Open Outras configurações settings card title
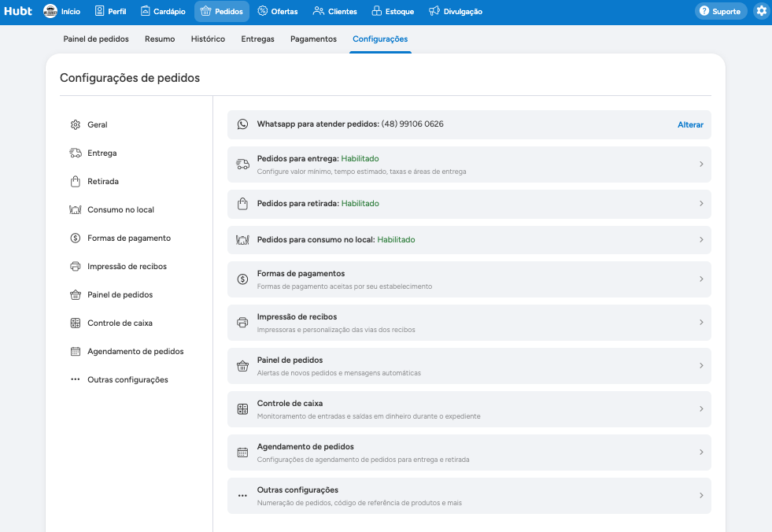772x532 pixels. [x=297, y=490]
